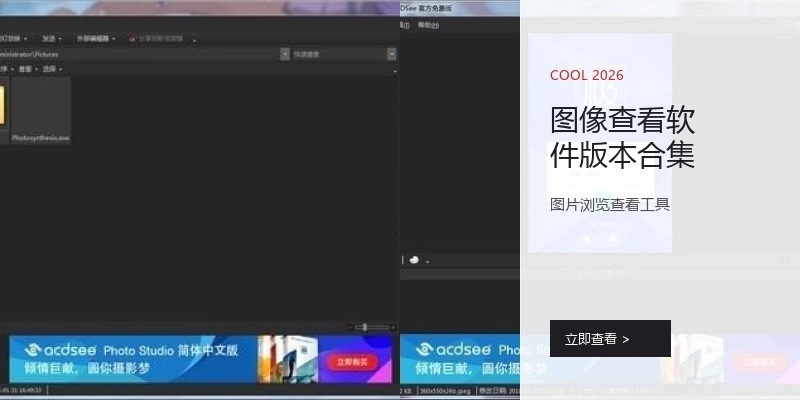Open the 外部编辑器 dropdown menu

pos(96,39)
